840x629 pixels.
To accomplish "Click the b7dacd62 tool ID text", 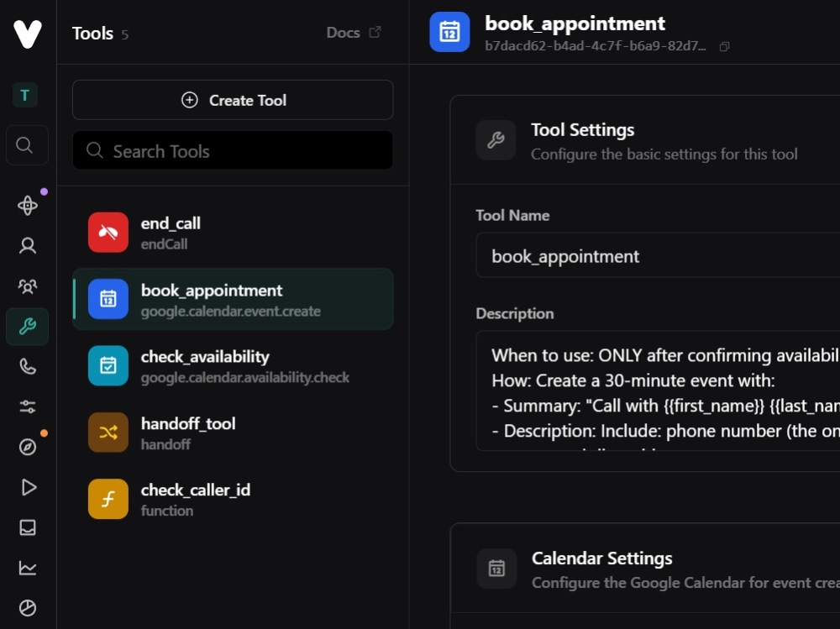I will [x=596, y=46].
